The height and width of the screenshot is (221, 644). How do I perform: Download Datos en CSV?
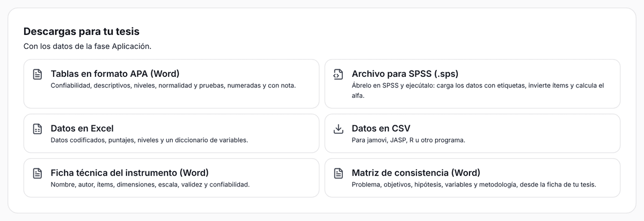pos(472,133)
